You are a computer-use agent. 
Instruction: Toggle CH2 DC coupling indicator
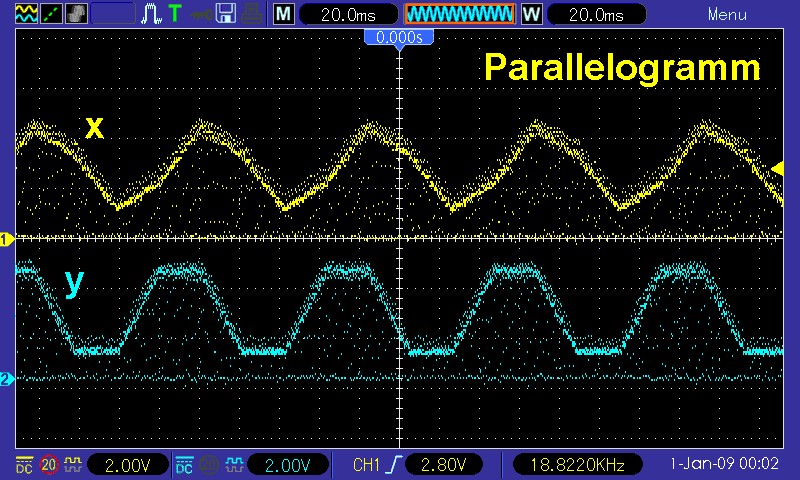(x=184, y=464)
